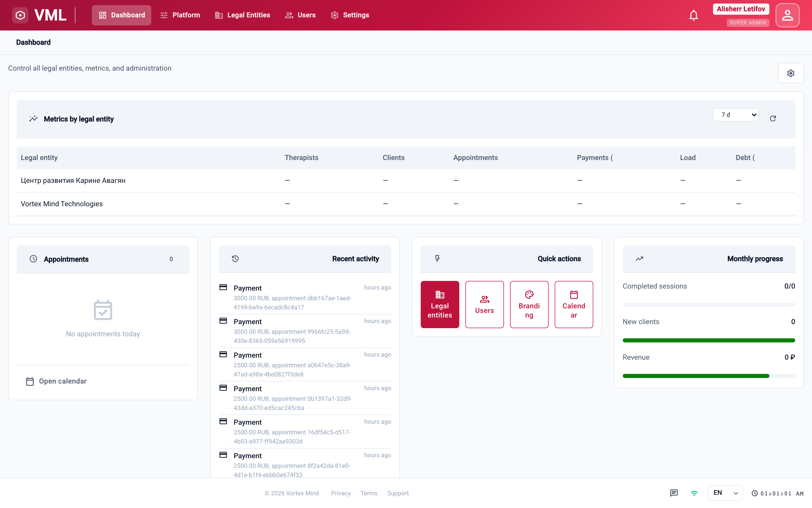Click the Appointments column header

tap(475, 157)
